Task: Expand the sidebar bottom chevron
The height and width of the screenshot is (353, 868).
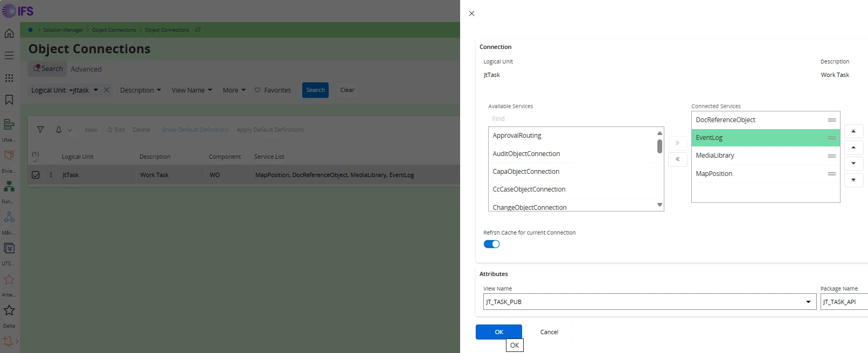Action: (x=17, y=341)
